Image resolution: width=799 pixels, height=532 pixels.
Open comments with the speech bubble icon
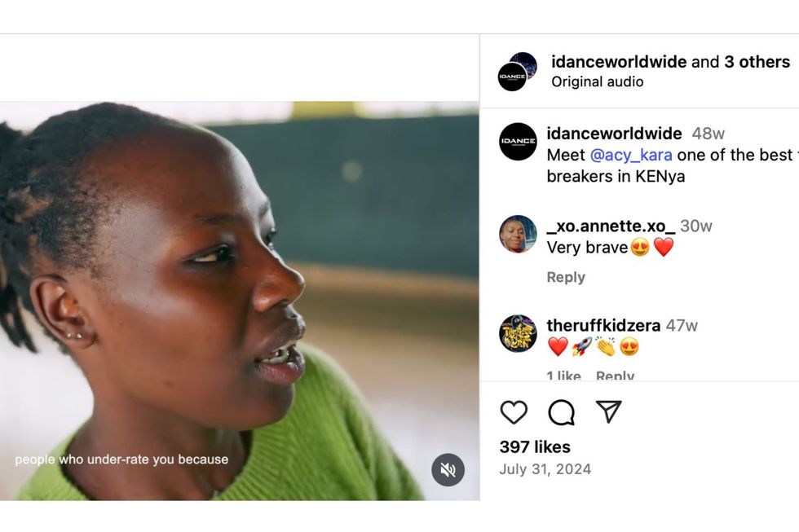561,412
